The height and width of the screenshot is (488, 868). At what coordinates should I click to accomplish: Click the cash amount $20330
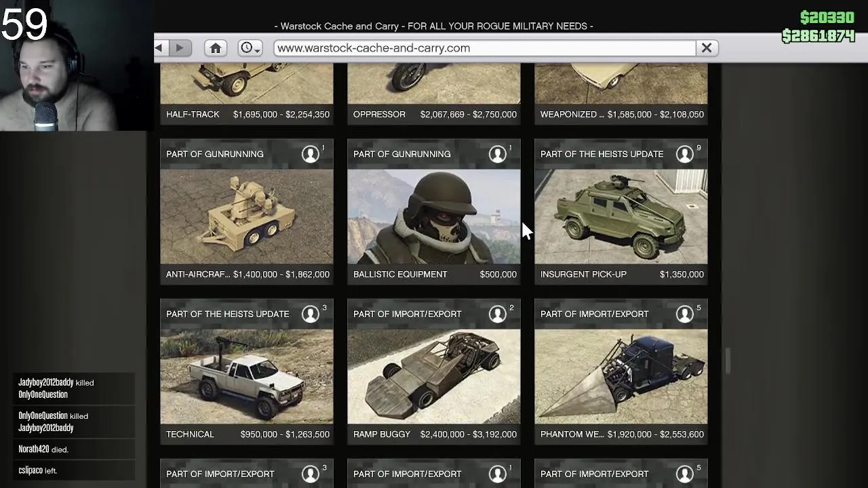coord(827,18)
